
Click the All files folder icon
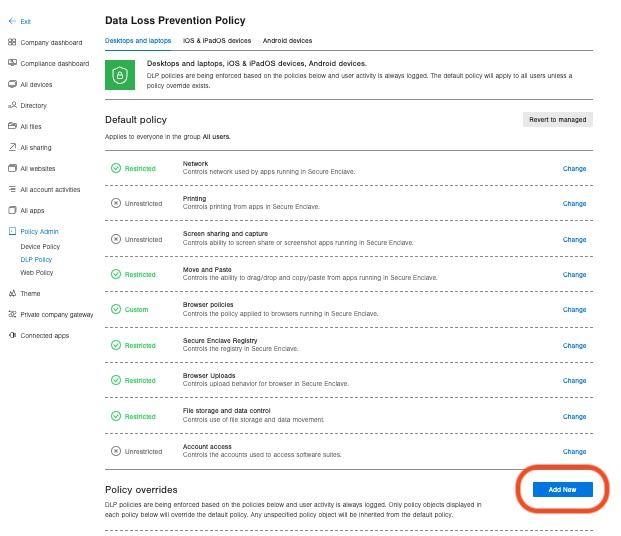coord(12,126)
